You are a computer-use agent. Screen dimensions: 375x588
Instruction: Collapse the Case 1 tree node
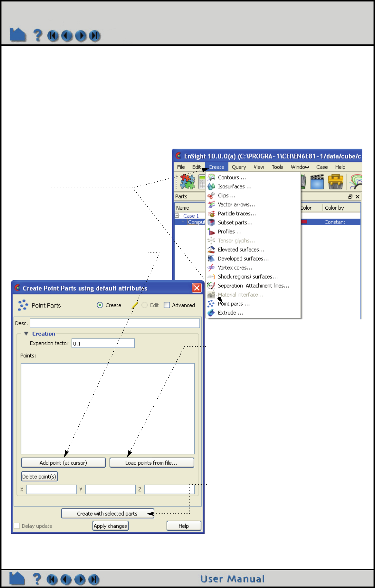tap(177, 216)
